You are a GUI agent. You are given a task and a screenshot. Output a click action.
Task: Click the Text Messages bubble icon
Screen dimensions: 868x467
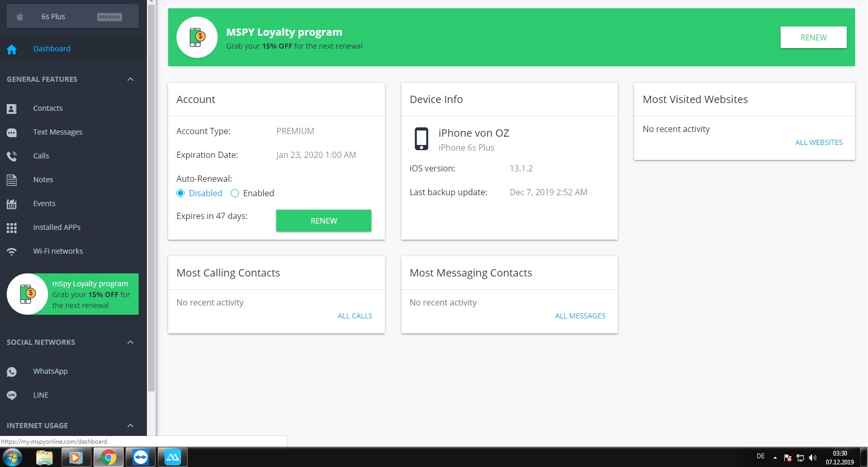click(12, 133)
